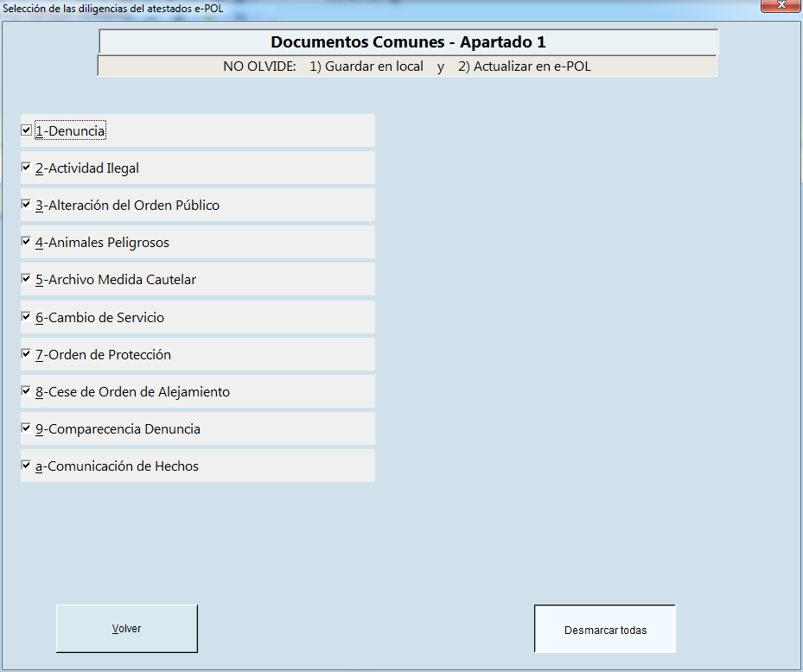Image resolution: width=803 pixels, height=672 pixels.
Task: Click the Documentos Comunes - Apartado 1 header
Action: [x=408, y=42]
